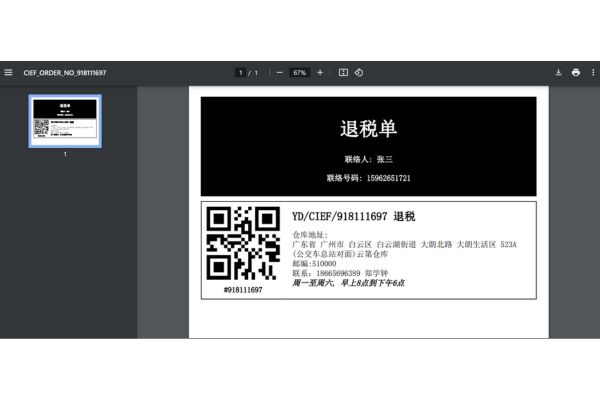The image size is (600, 400).
Task: Click the YD/CIEF/918111697 order title
Action: tap(354, 216)
